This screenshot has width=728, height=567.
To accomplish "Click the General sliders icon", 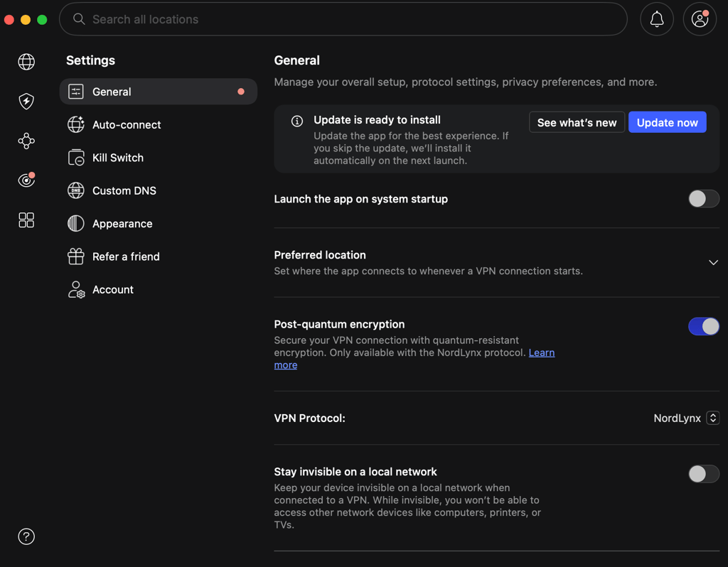I will pyautogui.click(x=75, y=92).
